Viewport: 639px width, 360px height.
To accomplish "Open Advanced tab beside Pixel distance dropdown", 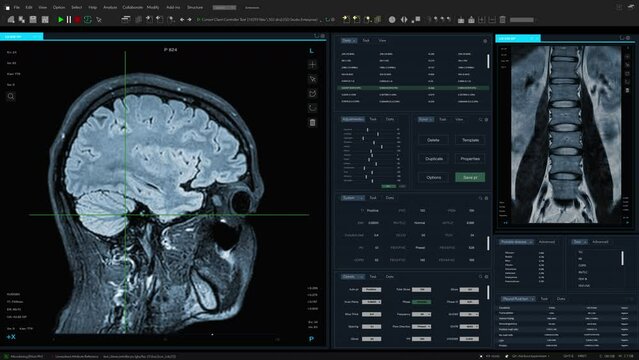I will tap(547, 242).
